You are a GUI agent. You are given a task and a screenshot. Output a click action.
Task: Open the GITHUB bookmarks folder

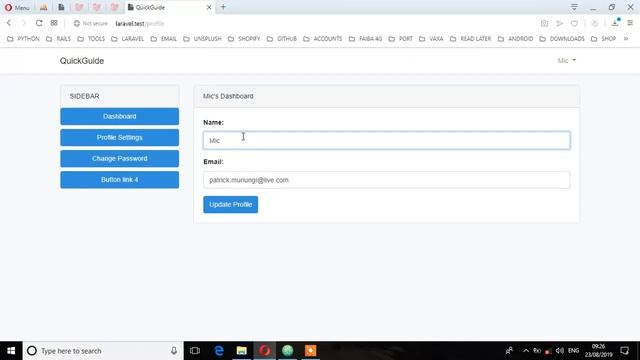[x=282, y=39]
